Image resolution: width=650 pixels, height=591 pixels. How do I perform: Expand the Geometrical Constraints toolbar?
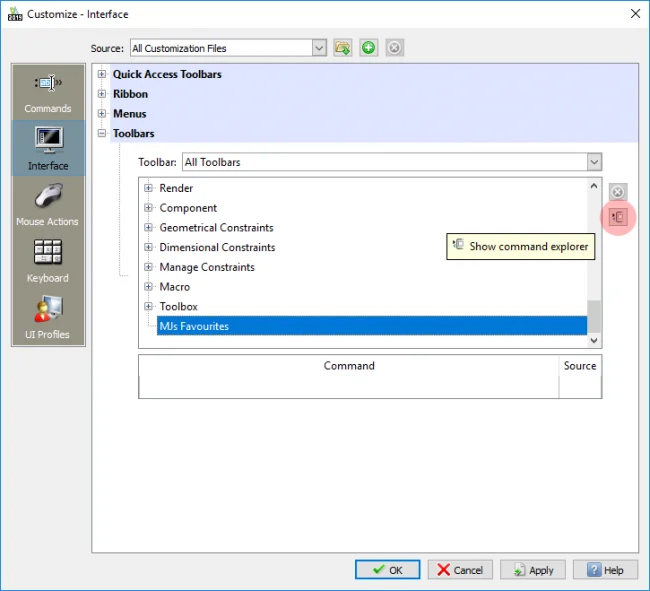pyautogui.click(x=148, y=228)
